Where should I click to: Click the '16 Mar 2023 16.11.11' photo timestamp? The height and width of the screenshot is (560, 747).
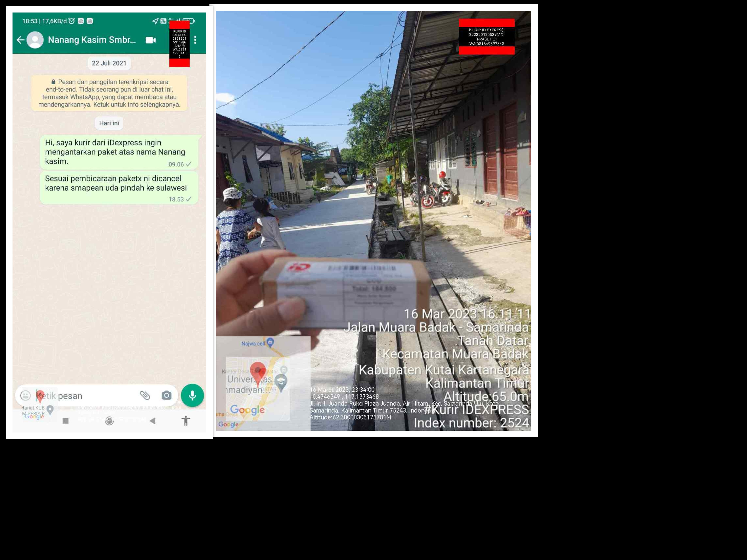[467, 314]
